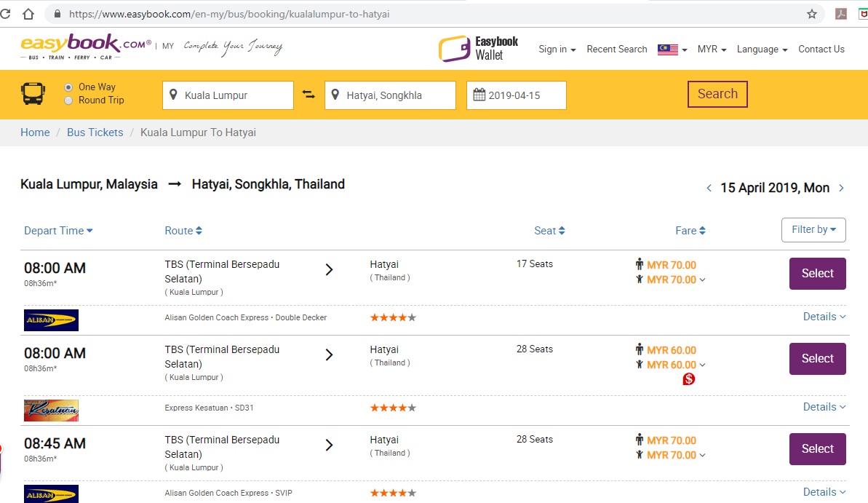View star rating of Express Kesatuan
Screen dimensions: 868x503
(393, 408)
